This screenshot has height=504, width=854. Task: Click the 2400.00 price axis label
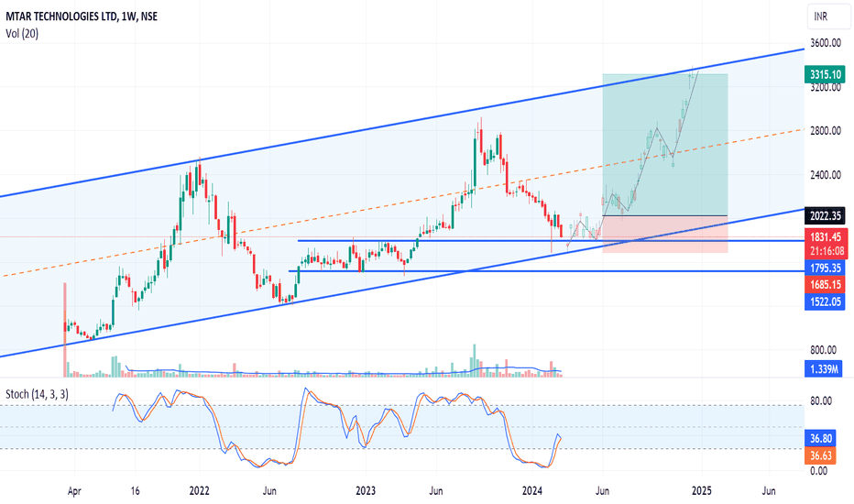coord(825,175)
